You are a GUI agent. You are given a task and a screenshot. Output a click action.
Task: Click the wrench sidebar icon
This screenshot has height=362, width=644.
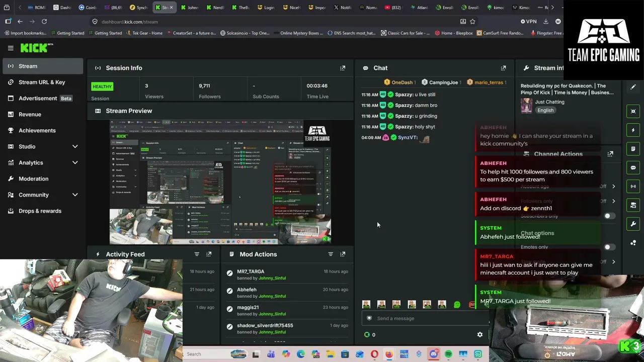pos(633,224)
